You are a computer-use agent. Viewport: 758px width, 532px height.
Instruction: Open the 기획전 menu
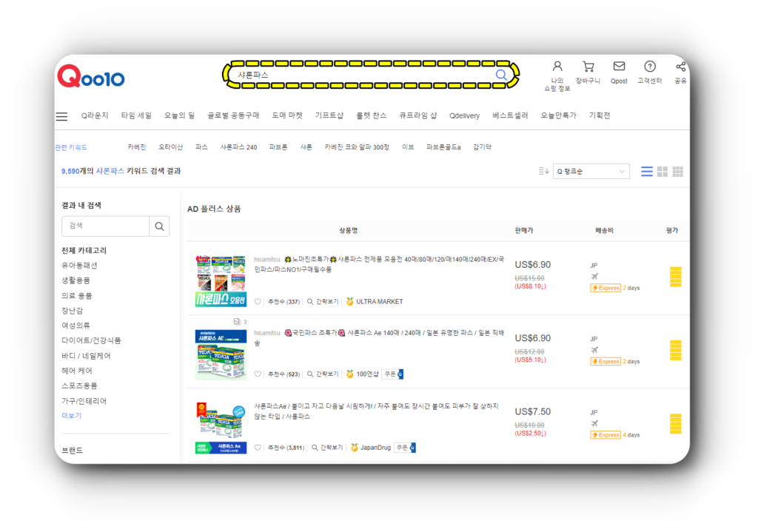pyautogui.click(x=600, y=115)
